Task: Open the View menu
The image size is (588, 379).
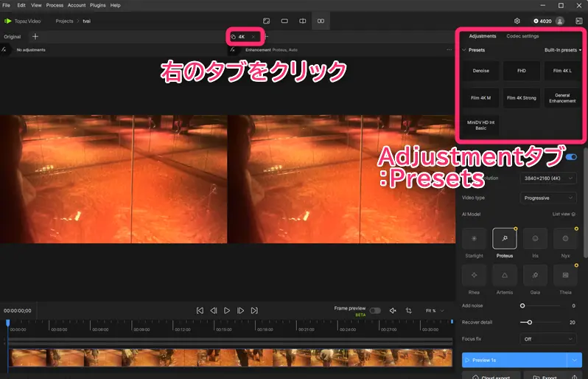Action: [x=36, y=5]
